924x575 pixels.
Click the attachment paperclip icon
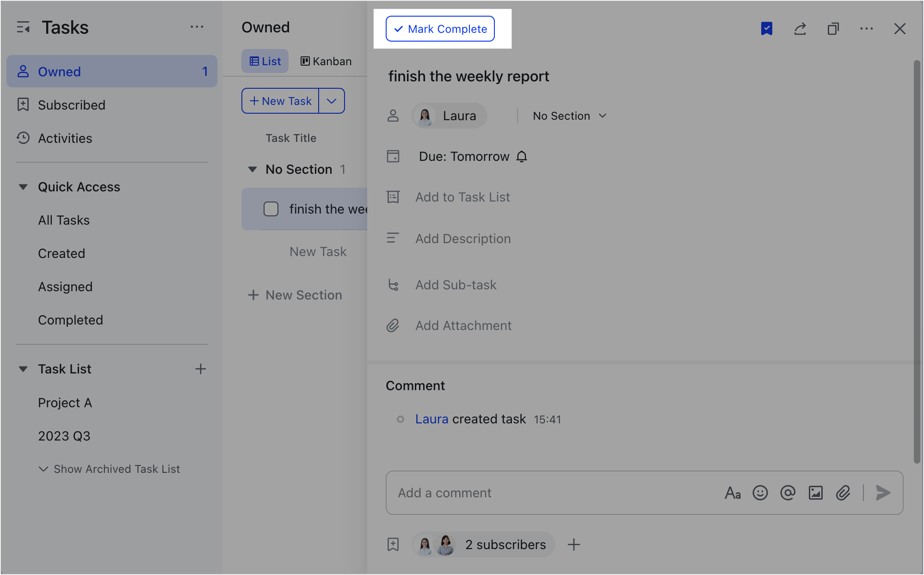843,492
